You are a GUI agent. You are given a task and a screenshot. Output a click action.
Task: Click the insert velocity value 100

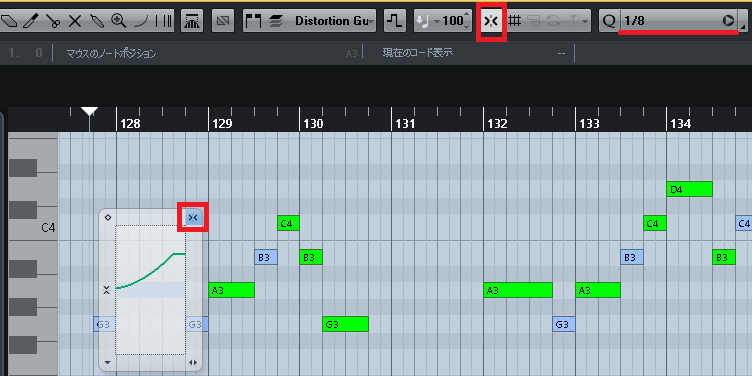coord(453,21)
